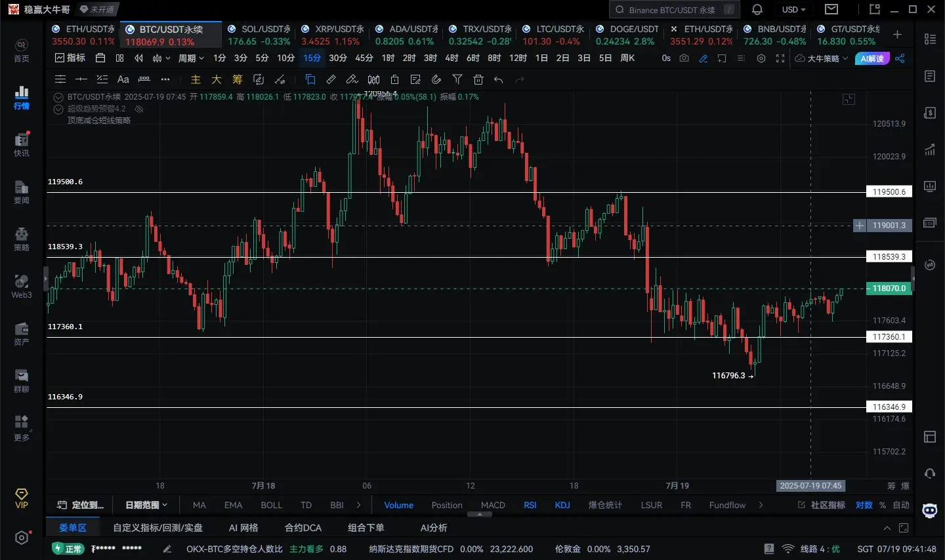Open the 快讯 news flash sidebar icon
Screen dimensions: 945x560
pos(22,144)
